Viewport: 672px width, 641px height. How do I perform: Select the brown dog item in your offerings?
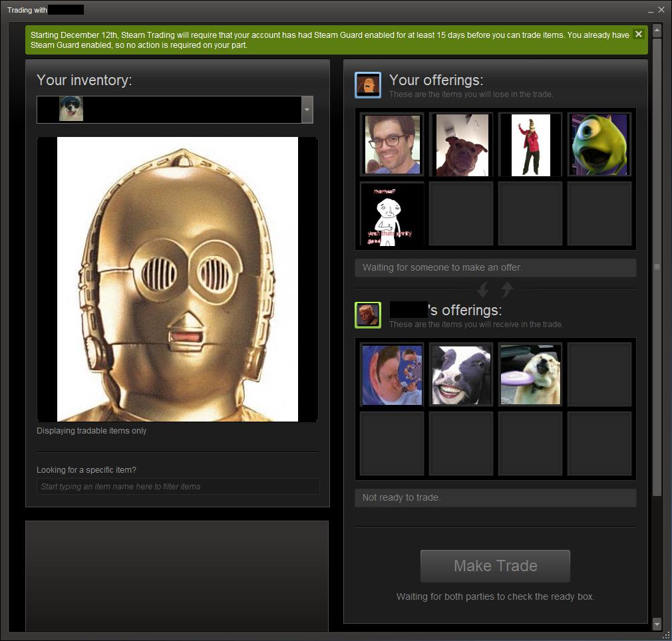[461, 144]
